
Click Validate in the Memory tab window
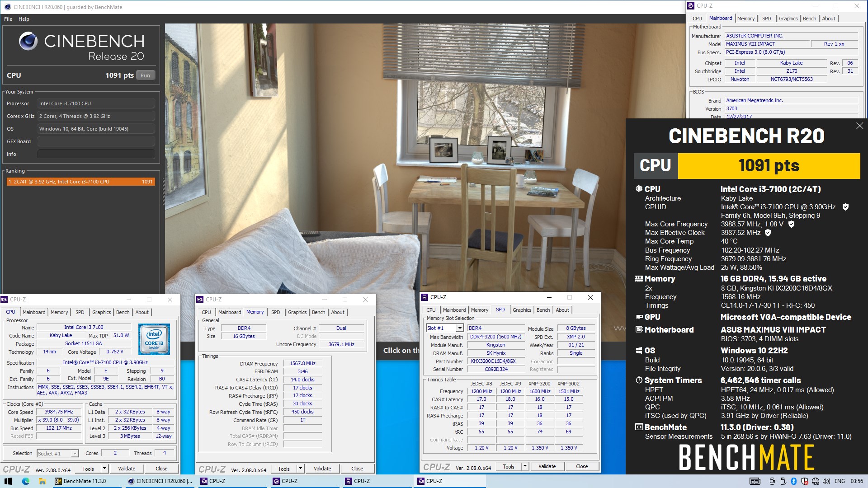pyautogui.click(x=322, y=469)
